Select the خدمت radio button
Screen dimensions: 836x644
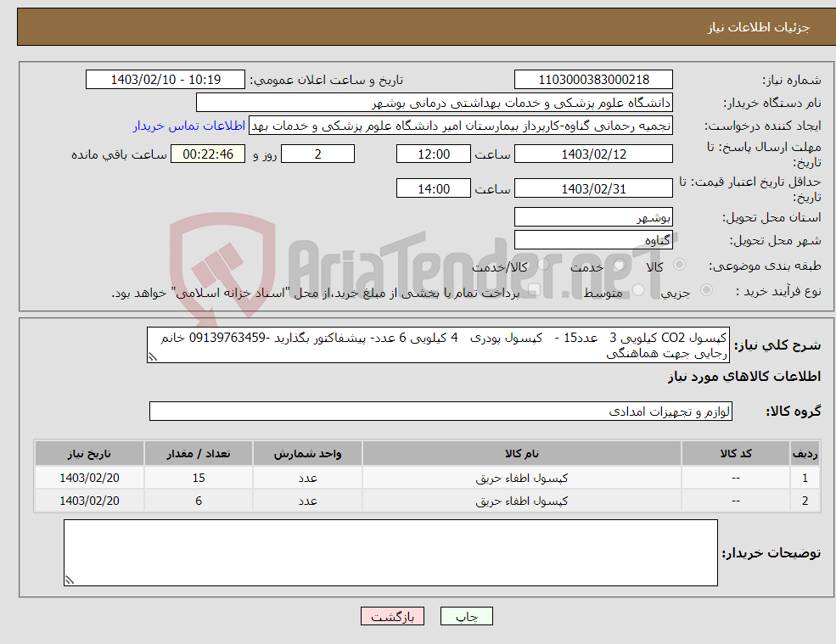tap(620, 265)
